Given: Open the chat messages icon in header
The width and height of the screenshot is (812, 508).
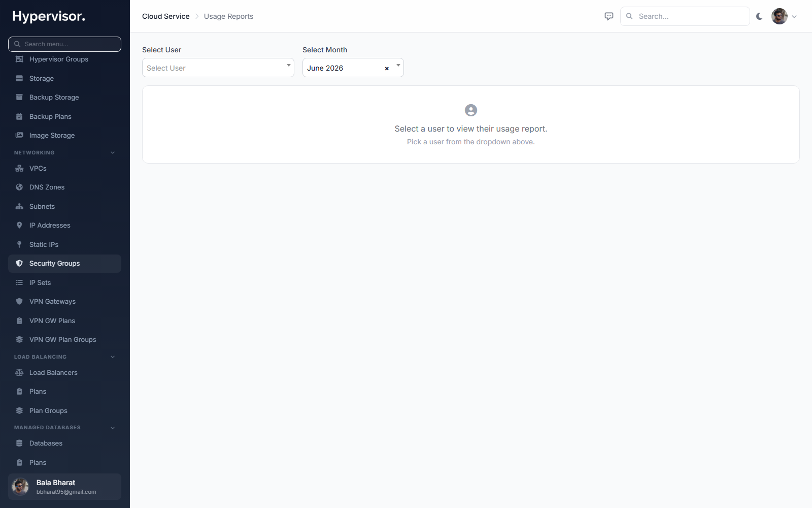Looking at the screenshot, I should tap(609, 16).
